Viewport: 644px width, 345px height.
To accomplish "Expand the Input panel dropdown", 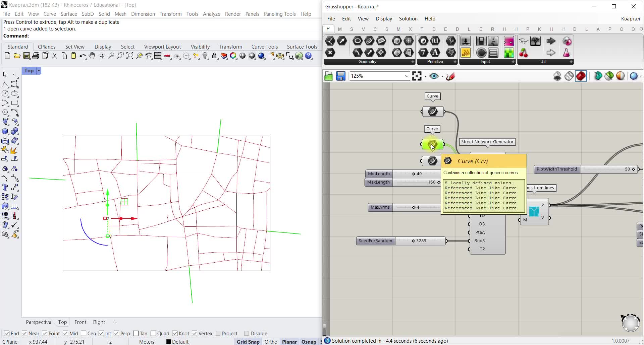I will point(513,62).
